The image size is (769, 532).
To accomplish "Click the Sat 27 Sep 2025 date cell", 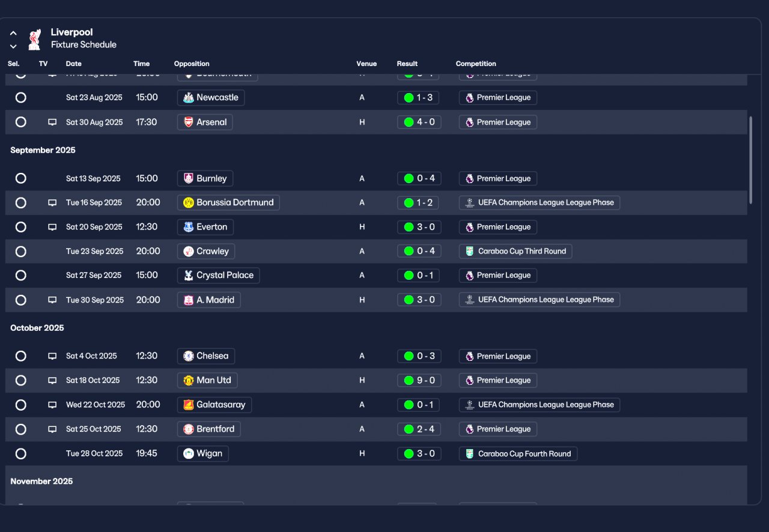I will pyautogui.click(x=94, y=275).
